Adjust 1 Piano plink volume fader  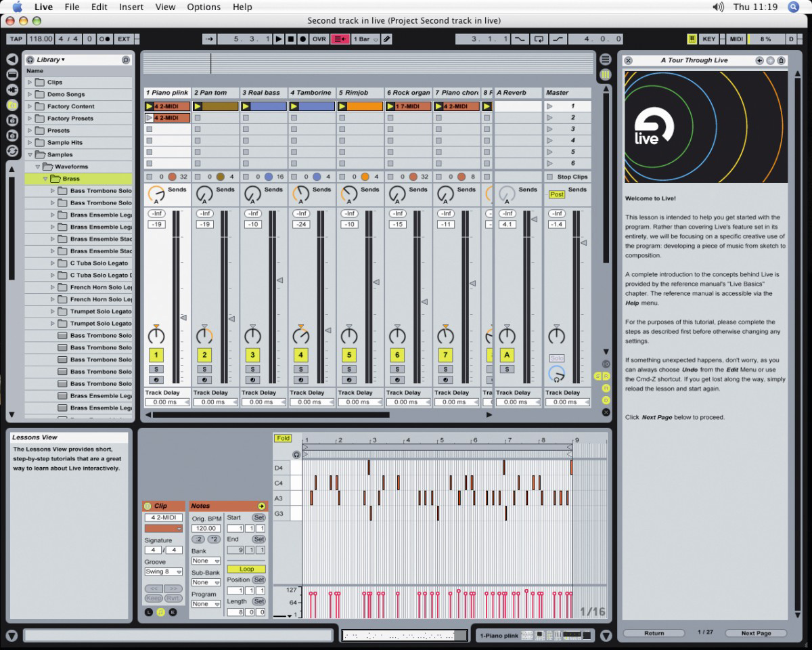[183, 317]
